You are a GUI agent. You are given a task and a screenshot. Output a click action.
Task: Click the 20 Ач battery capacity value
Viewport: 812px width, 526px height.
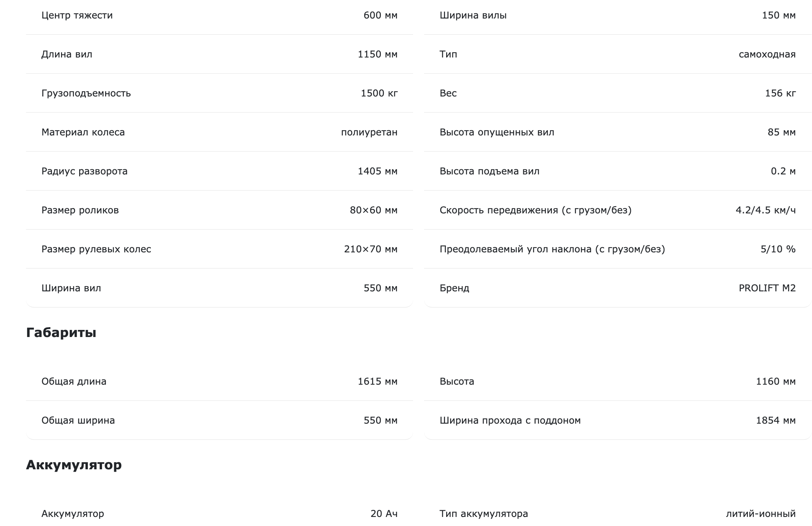(x=384, y=514)
